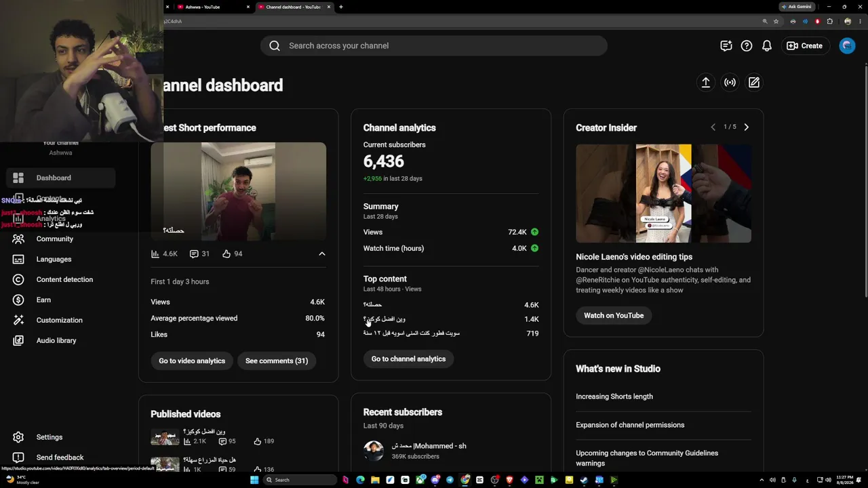Open the notifications bell in Studio
Viewport: 868px width, 488px height.
767,45
